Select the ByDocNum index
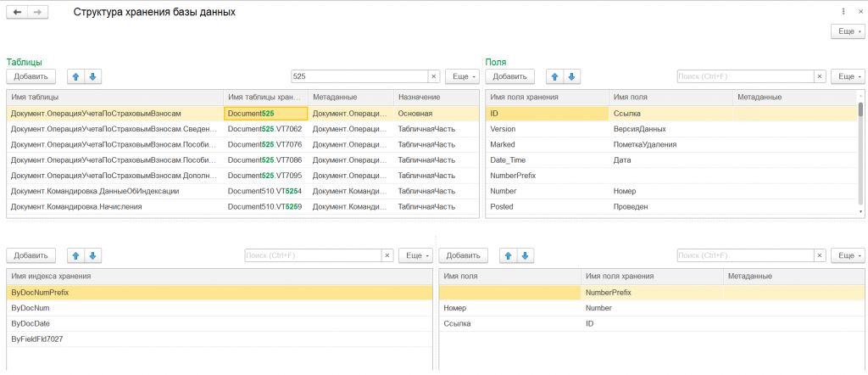Screen dimensions: 868x375 (x=220, y=307)
